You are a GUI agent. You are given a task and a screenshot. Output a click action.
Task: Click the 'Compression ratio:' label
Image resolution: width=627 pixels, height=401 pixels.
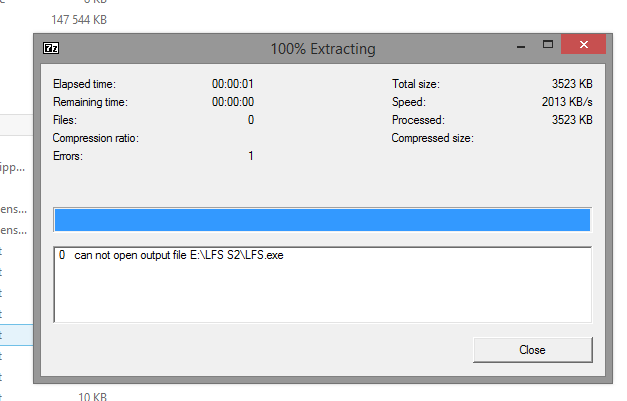(x=96, y=138)
